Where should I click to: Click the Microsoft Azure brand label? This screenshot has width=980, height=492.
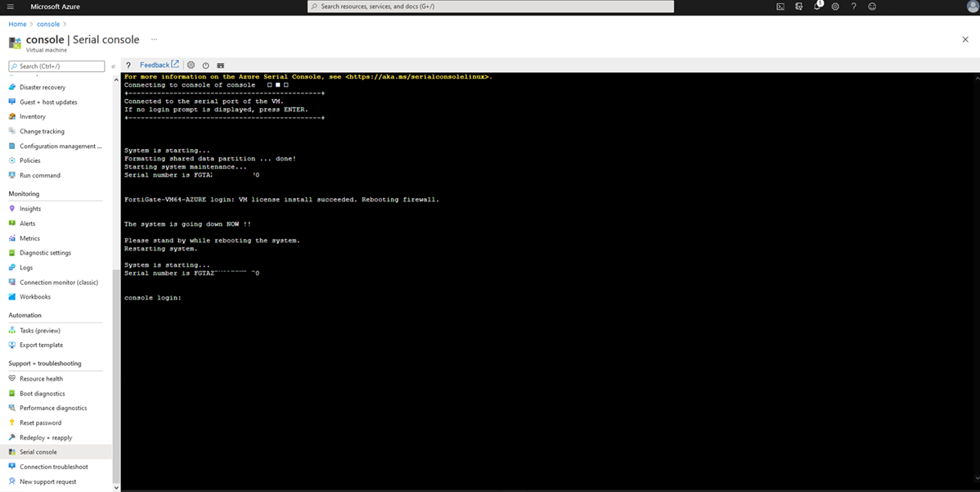point(55,7)
